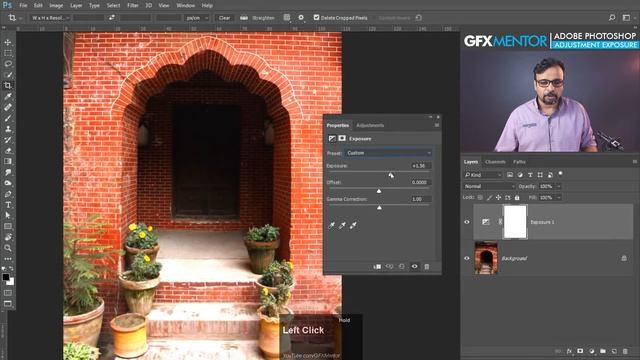The image size is (640, 360).
Task: Select the Eraser tool
Action: pos(8,151)
